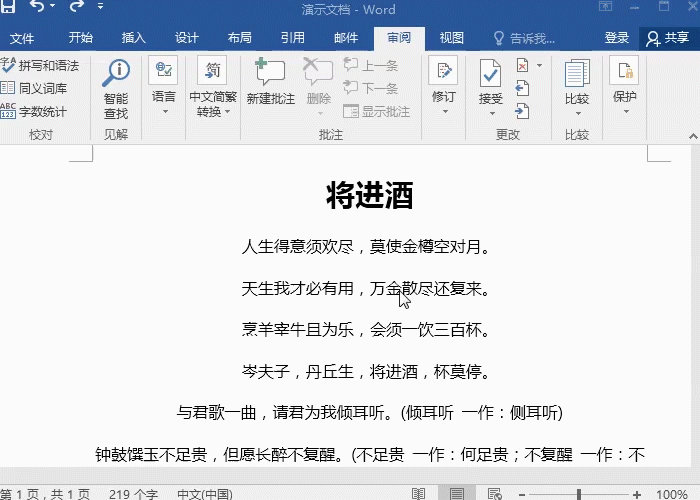Switch to the 设计 ribbon tab
The height and width of the screenshot is (500, 700).
tap(187, 38)
